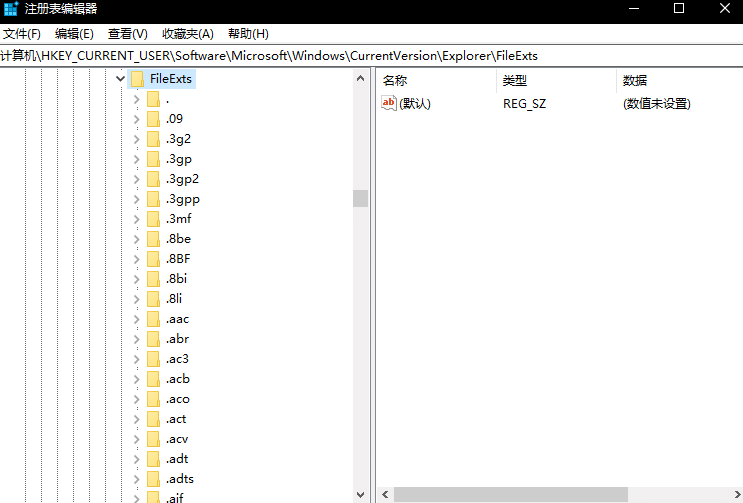Click tree scrollbar down arrow
The height and width of the screenshot is (503, 743).
[361, 494]
